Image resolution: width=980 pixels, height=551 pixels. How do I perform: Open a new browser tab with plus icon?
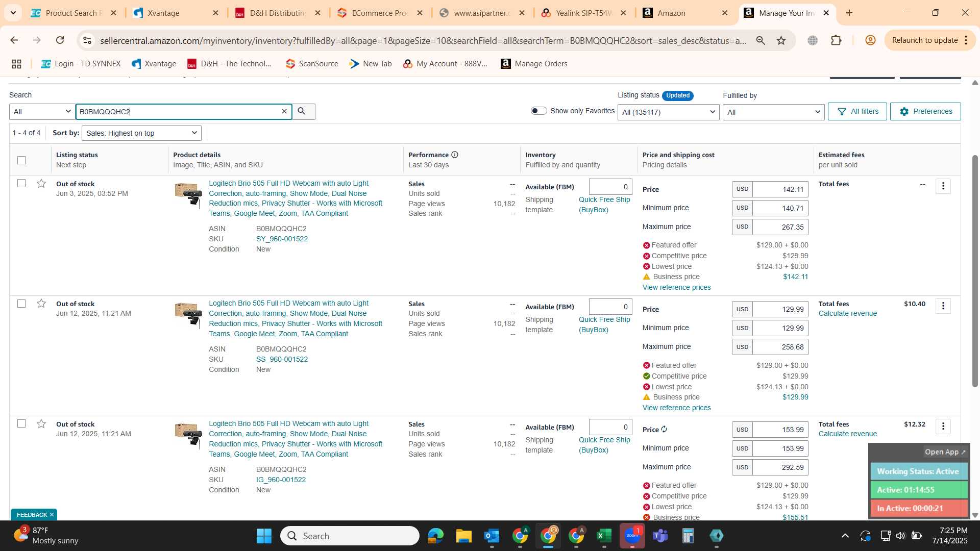[x=849, y=13]
